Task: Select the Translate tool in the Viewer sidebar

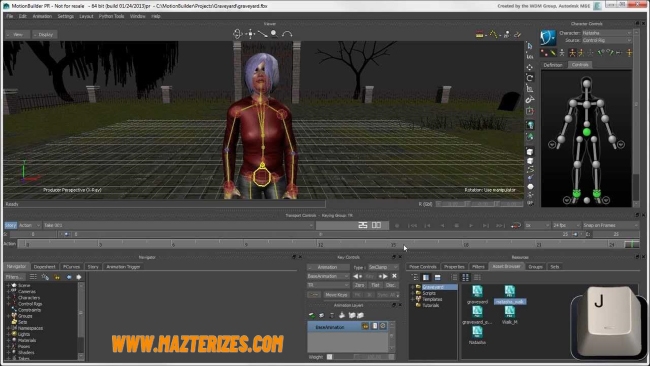Action: pyautogui.click(x=529, y=67)
